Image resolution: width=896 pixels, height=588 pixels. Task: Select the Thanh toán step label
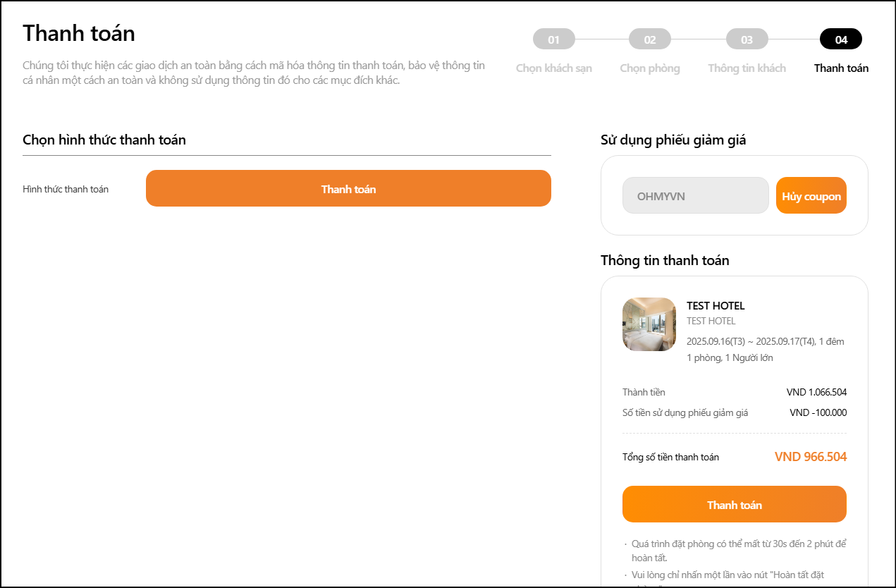pyautogui.click(x=840, y=68)
